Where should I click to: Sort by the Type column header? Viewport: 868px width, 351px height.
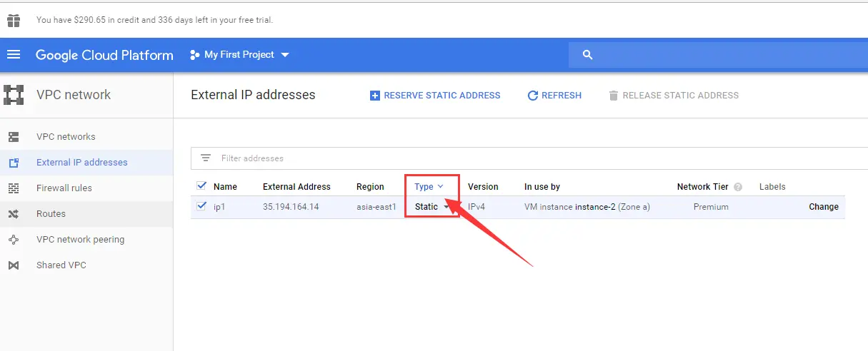pos(429,187)
